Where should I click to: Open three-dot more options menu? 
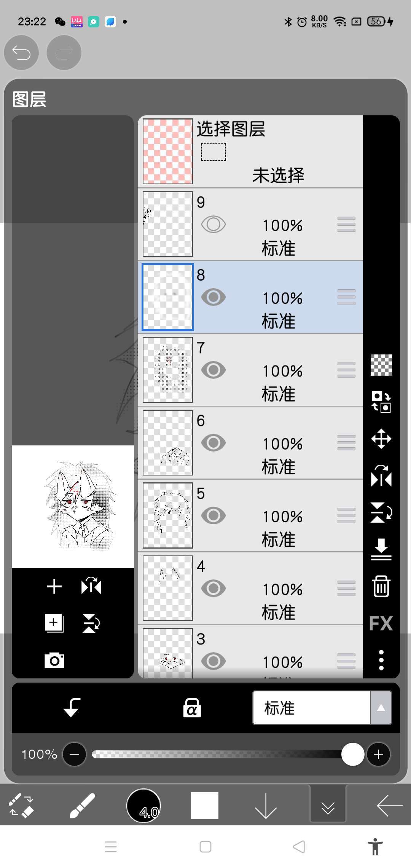[381, 660]
